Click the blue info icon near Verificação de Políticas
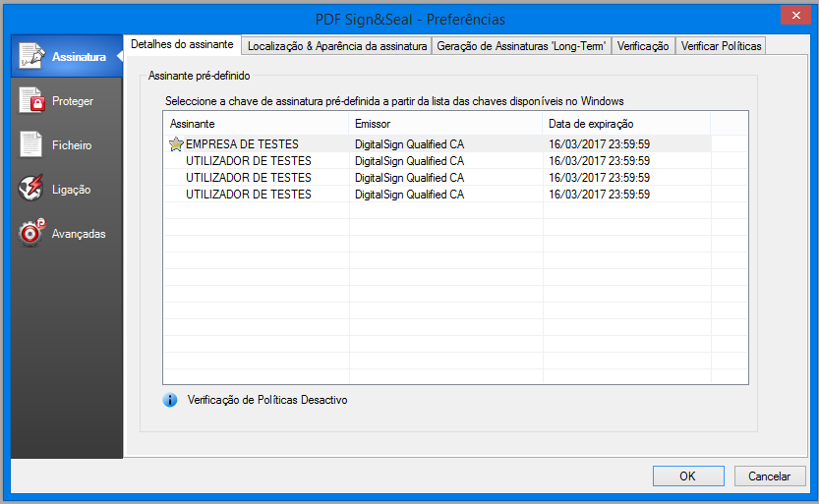This screenshot has width=819, height=504. [170, 400]
